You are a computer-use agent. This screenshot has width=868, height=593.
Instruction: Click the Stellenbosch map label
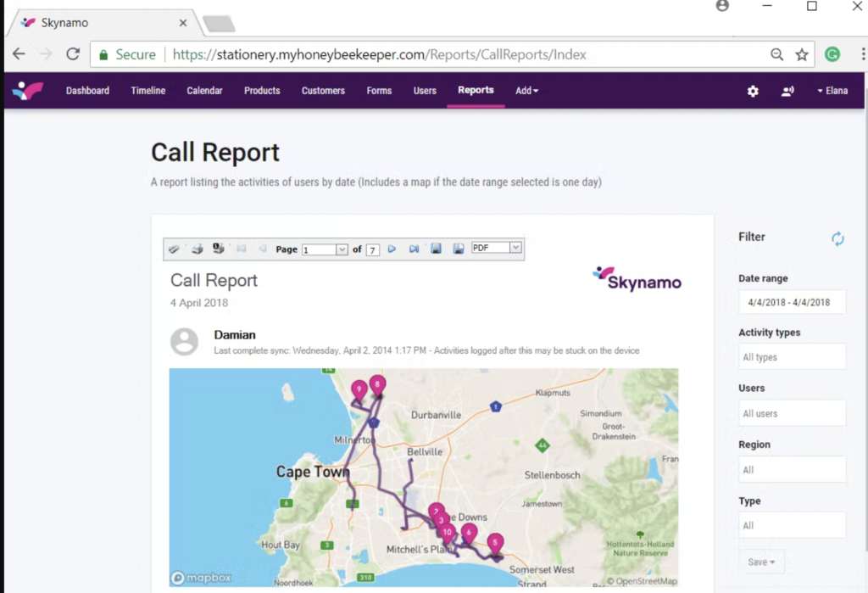coord(552,475)
